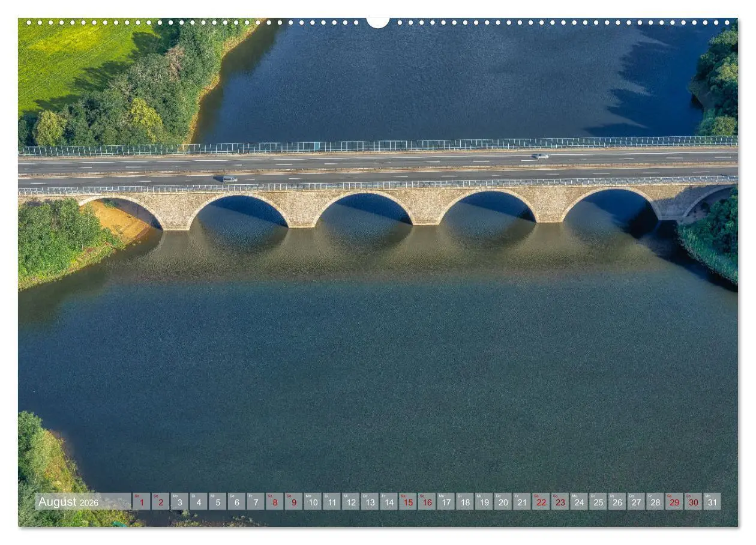Select the red weekend date 22

(x=541, y=503)
